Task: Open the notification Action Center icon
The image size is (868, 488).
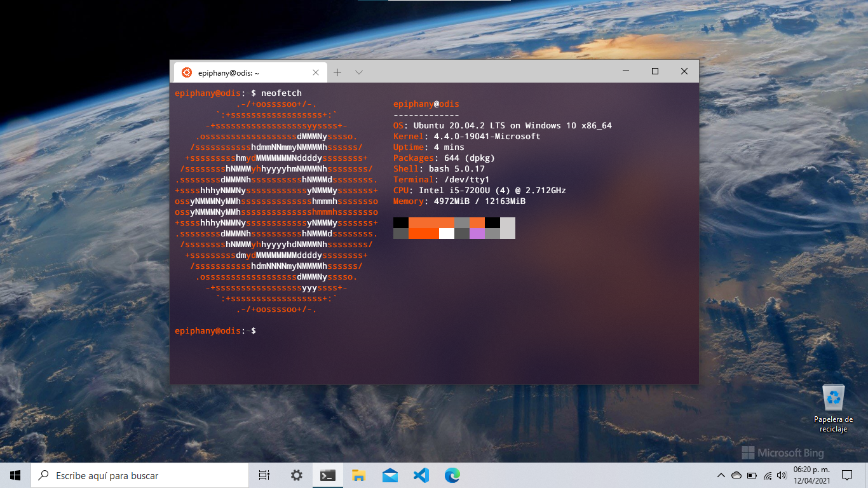Action: 846,475
